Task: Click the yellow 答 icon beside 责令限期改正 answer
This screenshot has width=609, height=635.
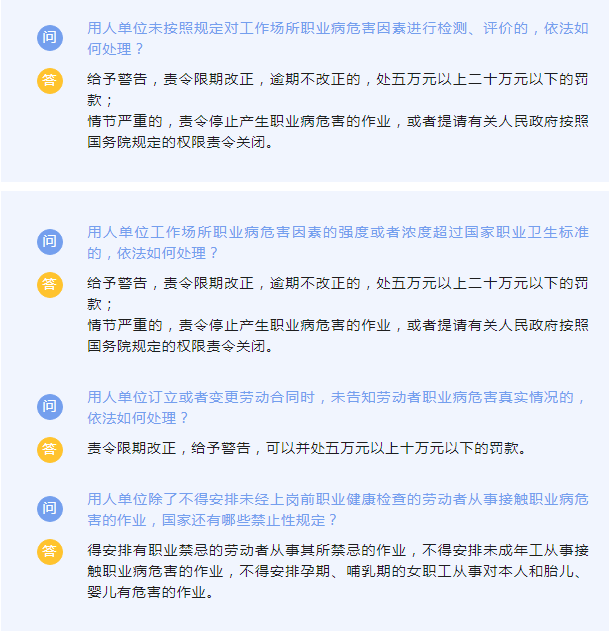Action: point(50,450)
